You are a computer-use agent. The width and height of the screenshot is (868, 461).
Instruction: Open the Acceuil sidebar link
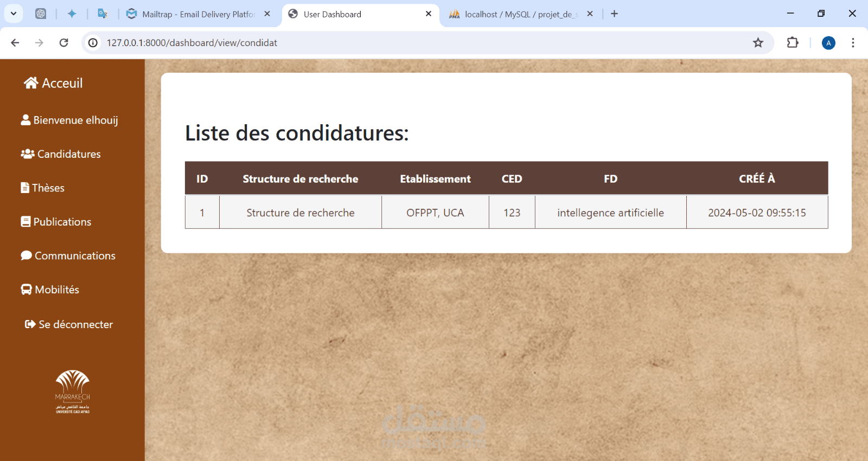tap(53, 83)
